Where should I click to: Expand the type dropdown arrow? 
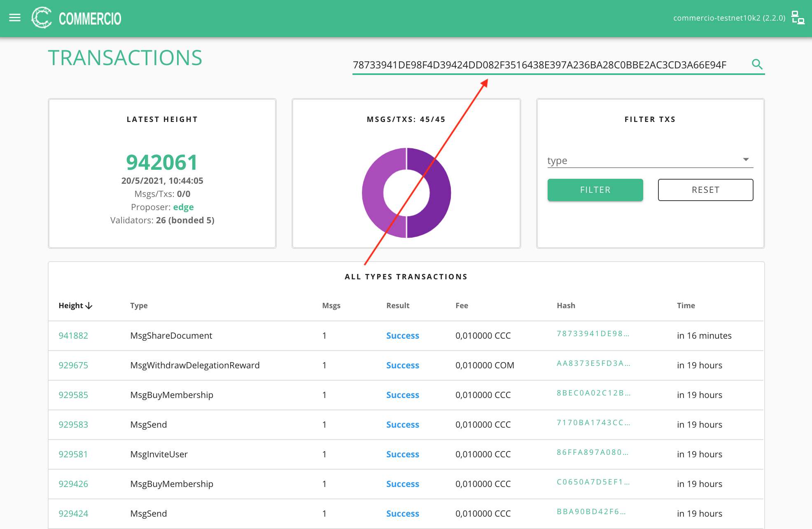click(746, 160)
